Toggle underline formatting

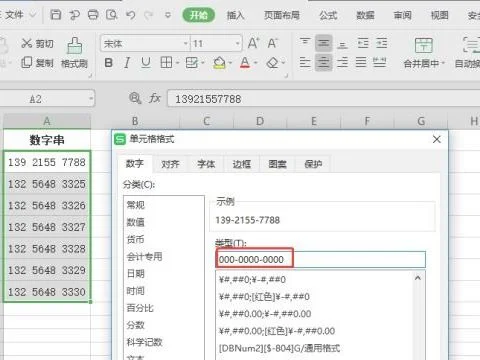(x=146, y=63)
